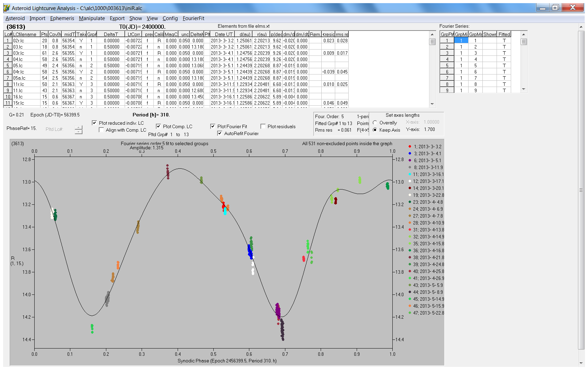Click the Four. Order: 5 text
The height and width of the screenshot is (370, 588).
click(x=329, y=116)
